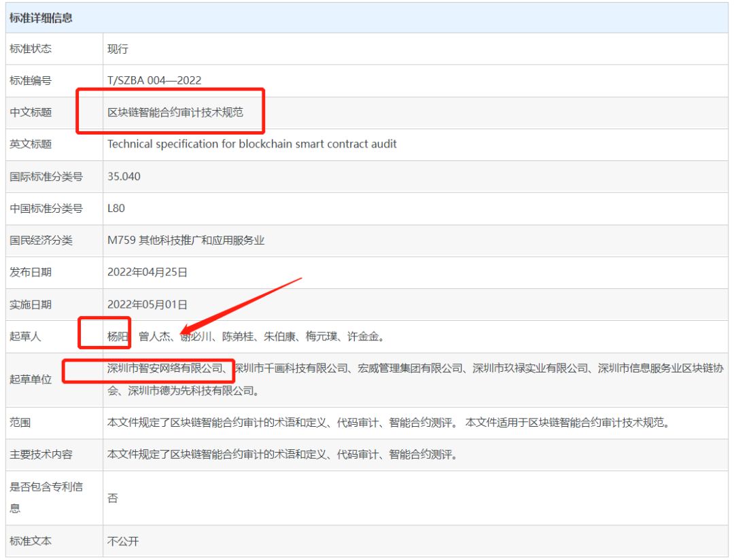Click the drafter name '梅元璞'
This screenshot has height=560, width=734.
coord(321,336)
